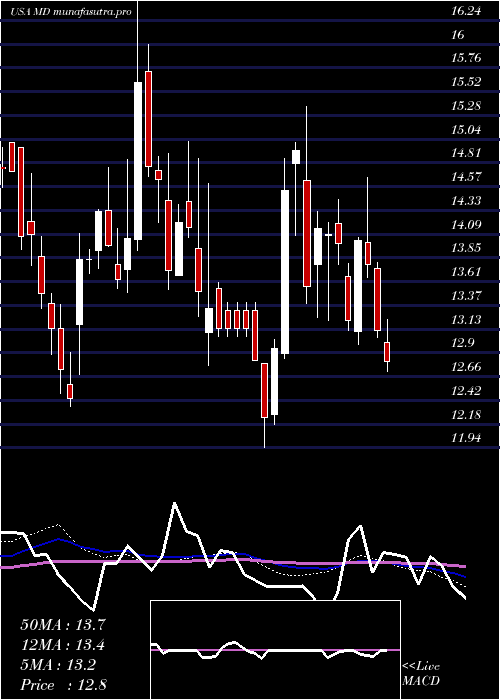The width and height of the screenshot is (500, 700).
Task: Select the 15.28 price level label
Action: click(466, 106)
